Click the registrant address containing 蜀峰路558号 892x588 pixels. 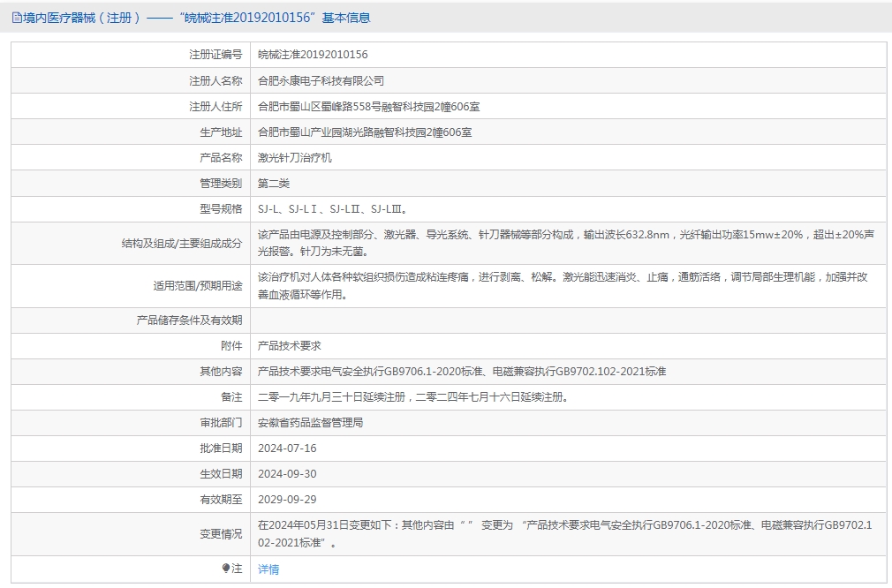pos(368,107)
